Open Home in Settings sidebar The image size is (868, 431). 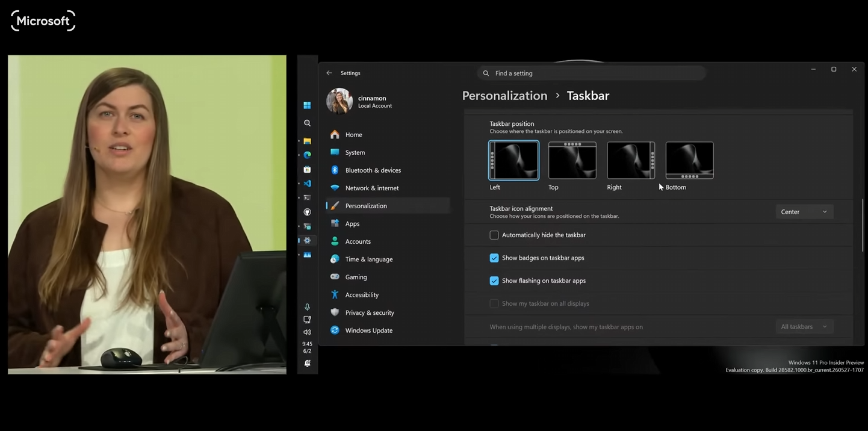pyautogui.click(x=388, y=135)
